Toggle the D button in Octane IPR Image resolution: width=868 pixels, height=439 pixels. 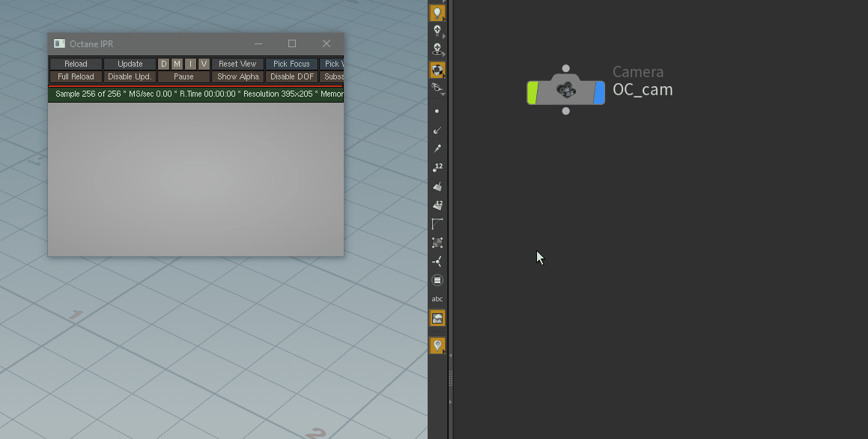pos(163,64)
